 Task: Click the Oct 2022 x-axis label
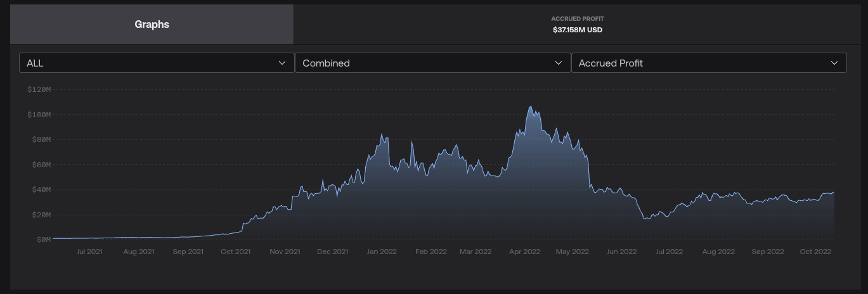tap(814, 252)
